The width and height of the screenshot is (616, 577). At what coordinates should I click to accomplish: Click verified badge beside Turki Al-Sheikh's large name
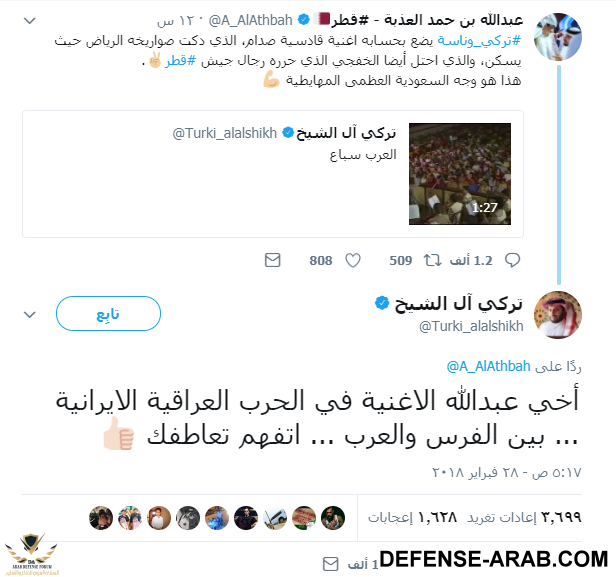381,303
